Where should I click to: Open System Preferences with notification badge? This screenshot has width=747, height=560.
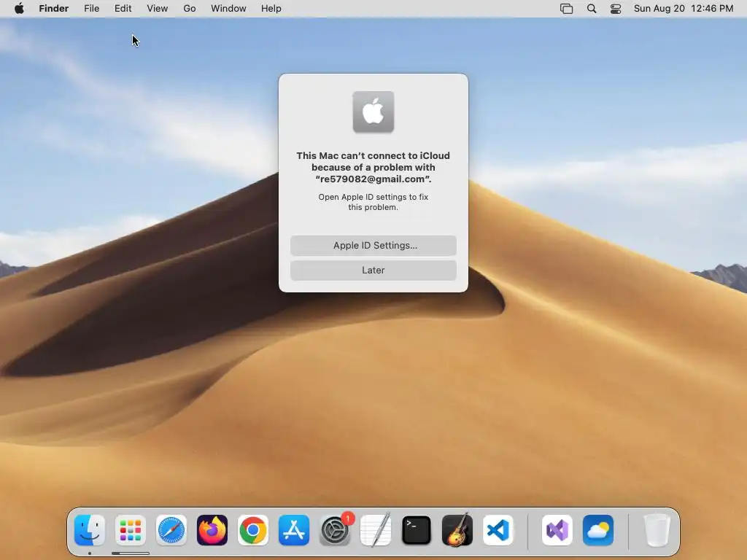click(335, 530)
